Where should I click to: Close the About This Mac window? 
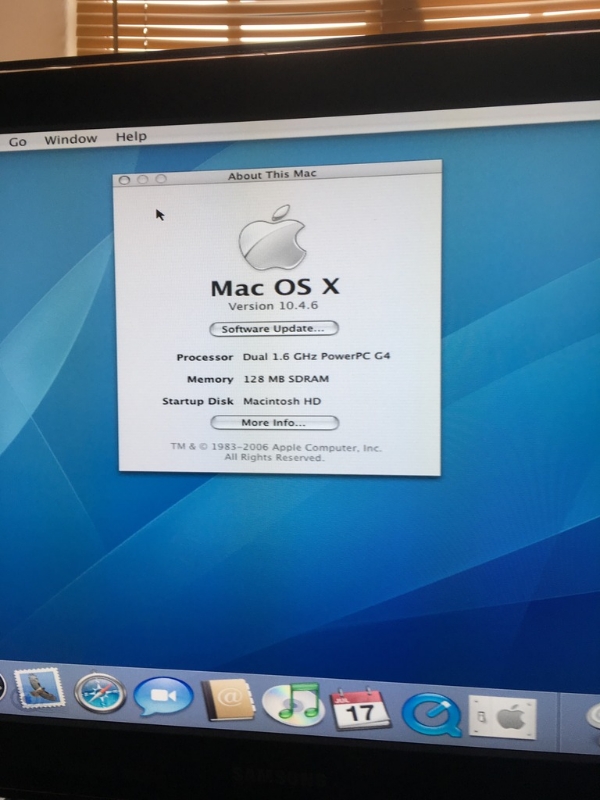124,180
